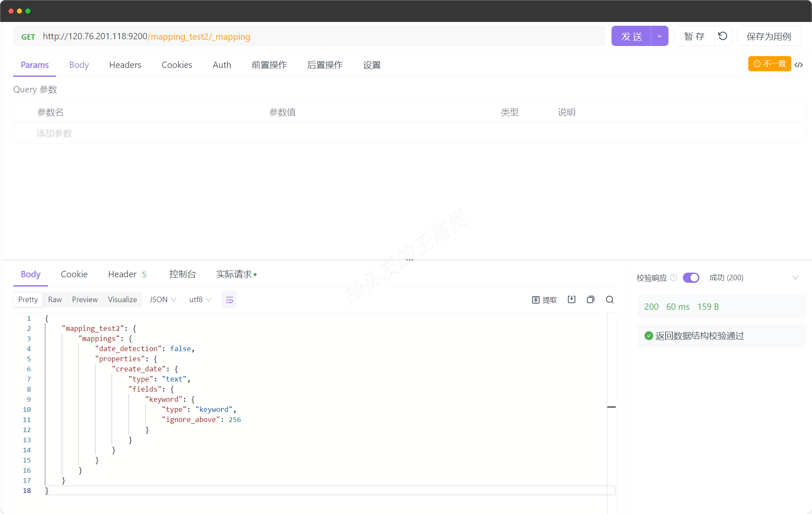812x514 pixels.
Task: Click the help icon beside 校验响应
Action: point(674,278)
